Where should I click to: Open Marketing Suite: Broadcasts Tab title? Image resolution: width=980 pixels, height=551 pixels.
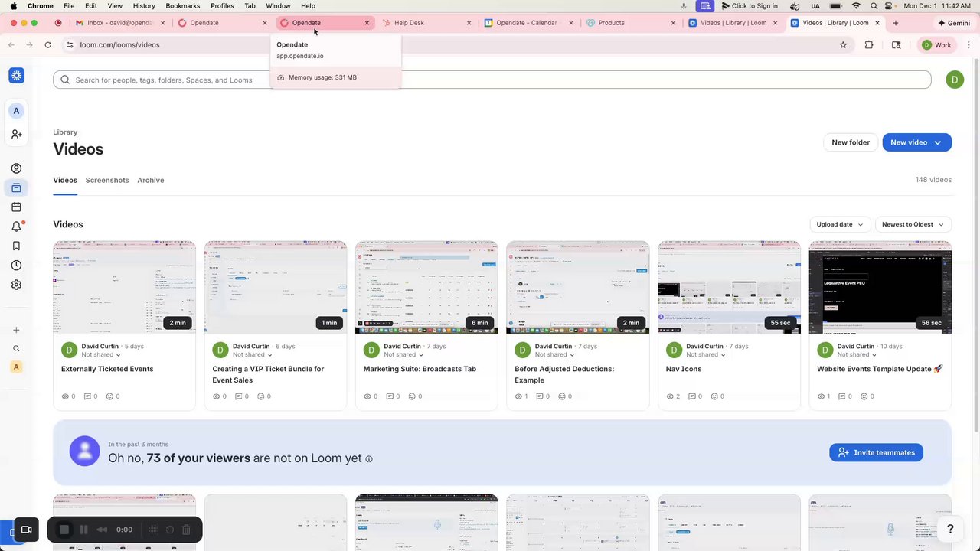tap(420, 369)
